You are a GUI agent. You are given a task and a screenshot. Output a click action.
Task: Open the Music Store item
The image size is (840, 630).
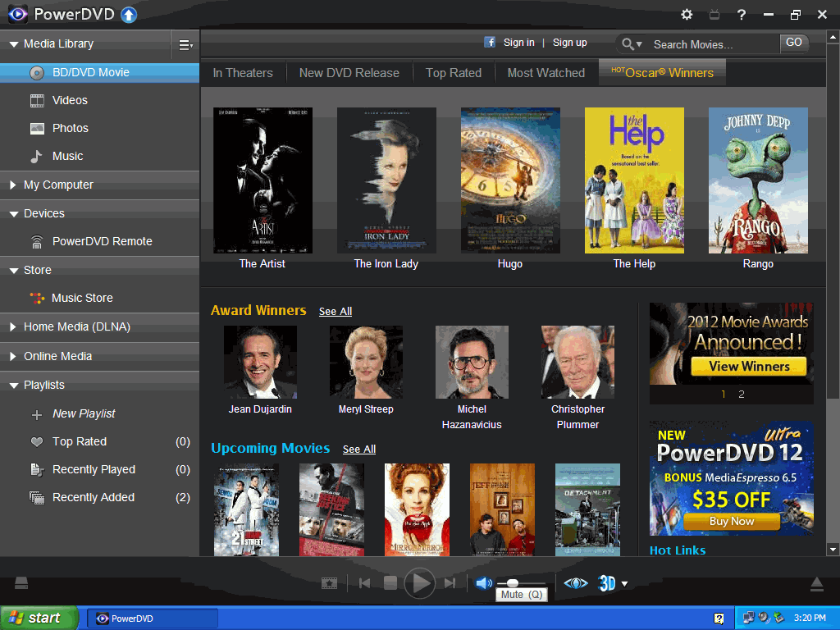82,298
